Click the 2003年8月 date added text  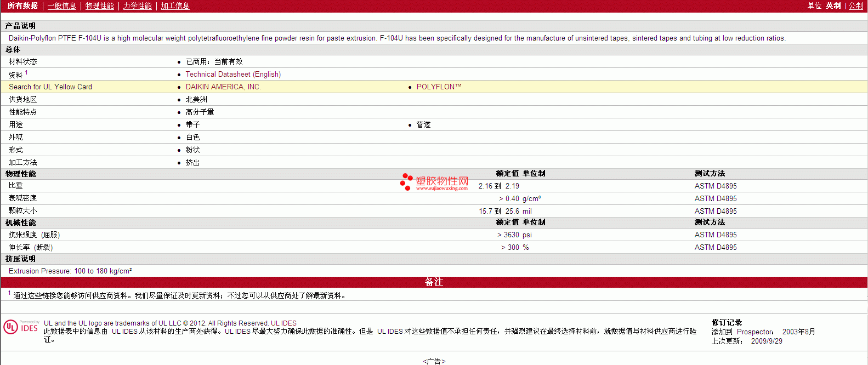(x=799, y=332)
